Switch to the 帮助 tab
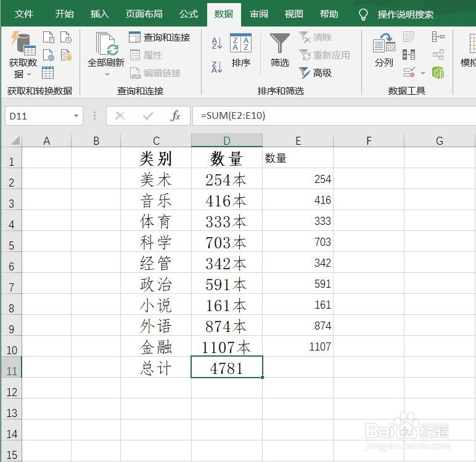476x462 pixels. coord(329,14)
